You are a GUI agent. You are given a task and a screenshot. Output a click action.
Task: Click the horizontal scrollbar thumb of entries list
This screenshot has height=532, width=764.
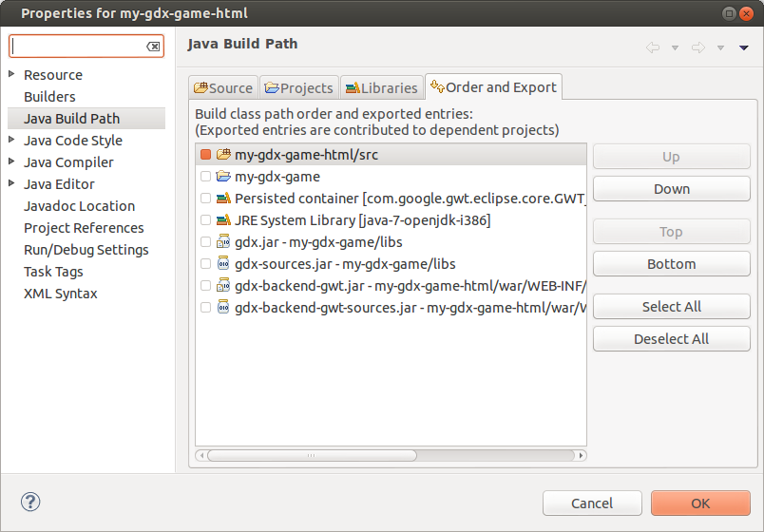[312, 455]
